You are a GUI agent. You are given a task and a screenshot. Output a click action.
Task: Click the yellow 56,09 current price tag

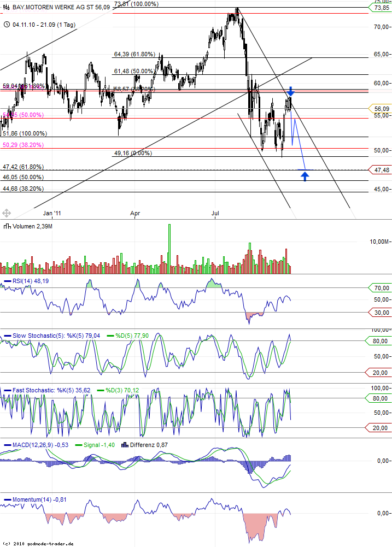(380, 109)
